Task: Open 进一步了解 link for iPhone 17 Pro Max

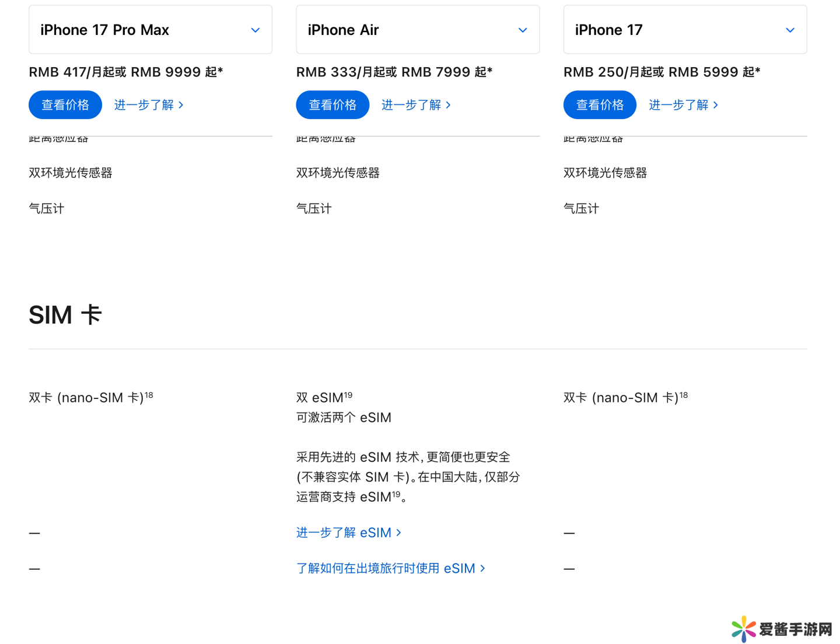Action: 149,105
